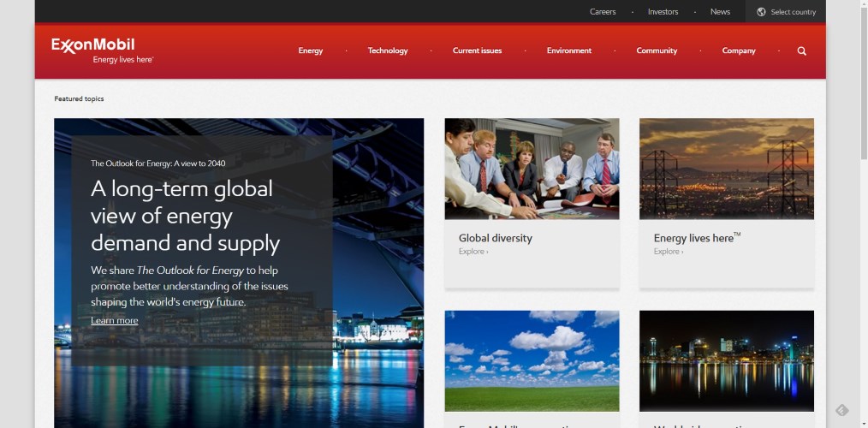Screen dimensions: 868x428
Task: Open the Technology menu
Action: pyautogui.click(x=388, y=51)
